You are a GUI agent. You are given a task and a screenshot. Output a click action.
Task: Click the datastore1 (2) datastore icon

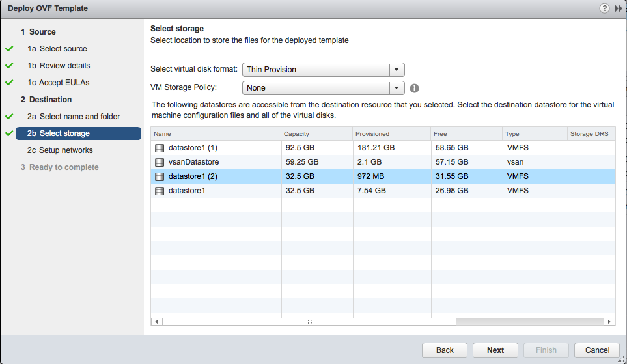pyautogui.click(x=160, y=176)
